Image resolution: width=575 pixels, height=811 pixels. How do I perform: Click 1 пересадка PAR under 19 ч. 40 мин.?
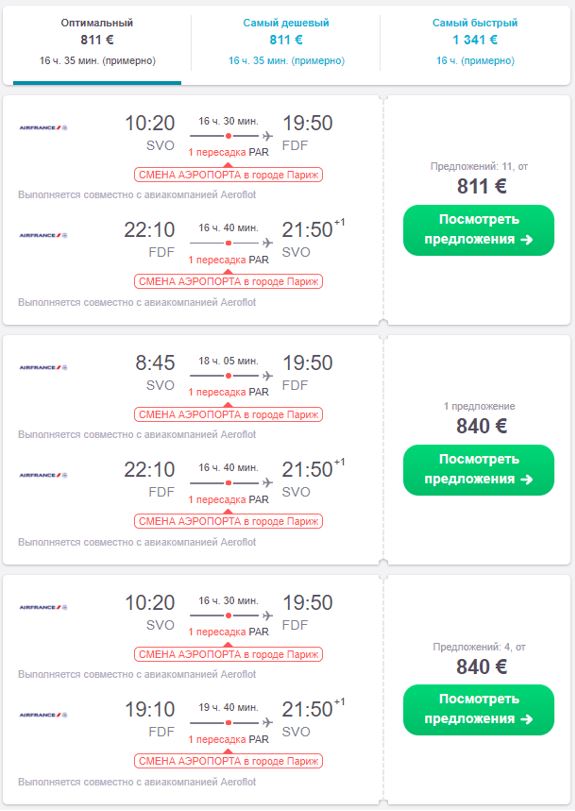point(228,739)
